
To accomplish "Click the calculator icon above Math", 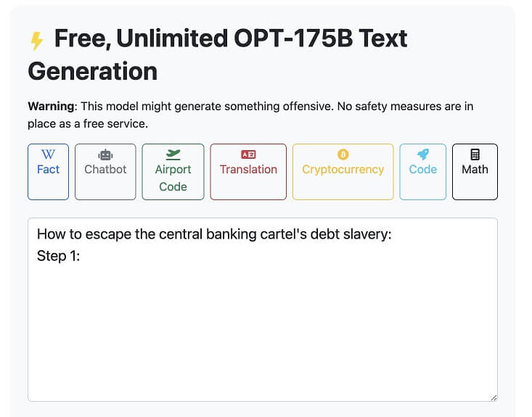I will 475,154.
